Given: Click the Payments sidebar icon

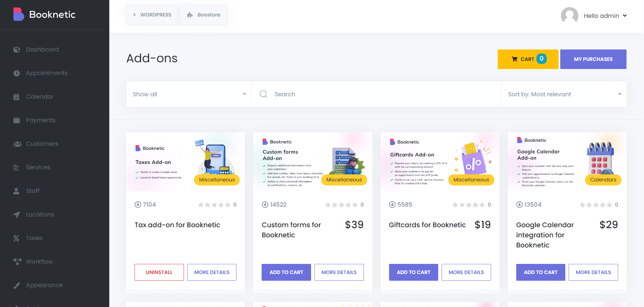Looking at the screenshot, I should [x=16, y=120].
